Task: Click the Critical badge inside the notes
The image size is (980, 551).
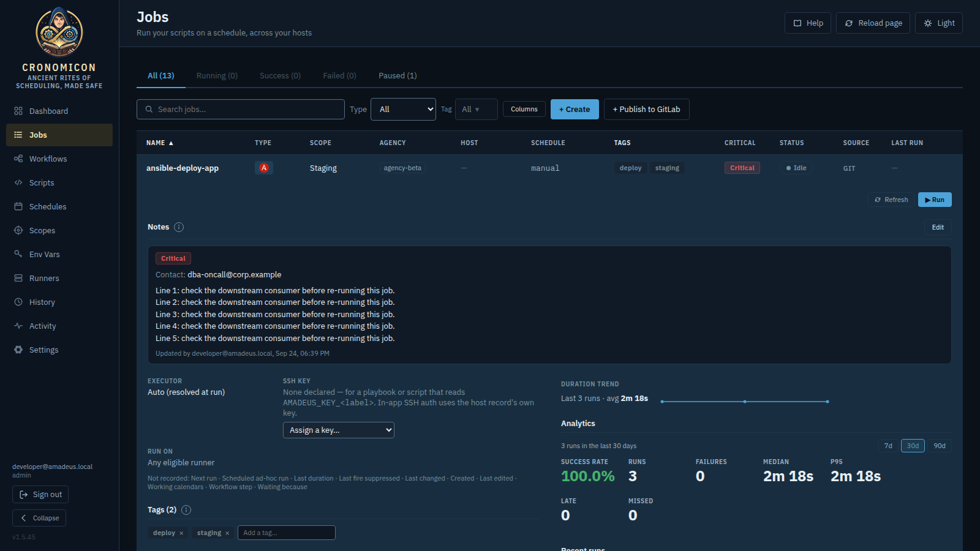Action: click(x=173, y=258)
